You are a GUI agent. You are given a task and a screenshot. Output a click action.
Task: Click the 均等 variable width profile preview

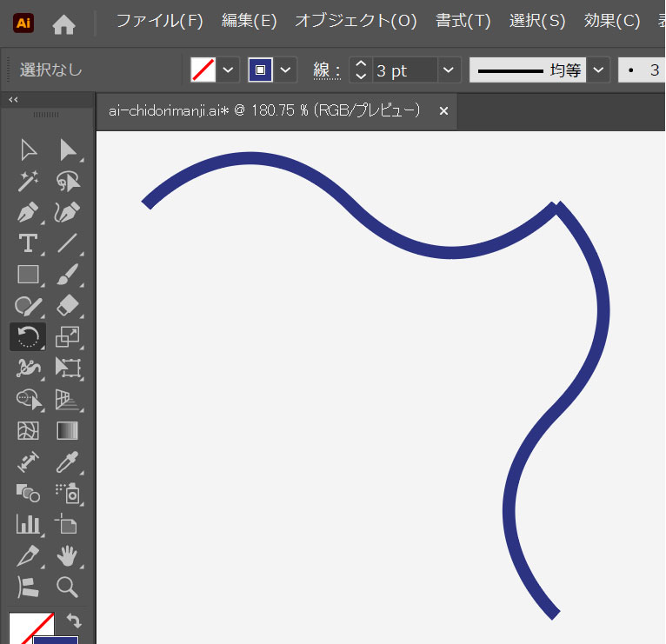pos(528,70)
